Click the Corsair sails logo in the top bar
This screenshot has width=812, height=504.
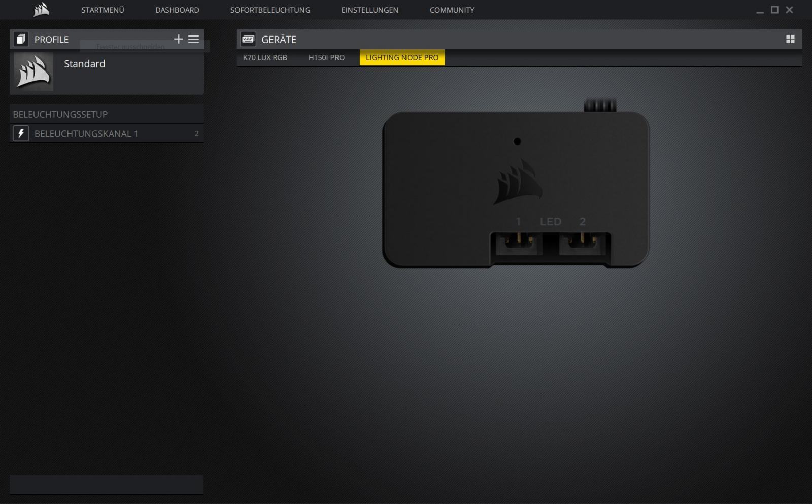(41, 10)
